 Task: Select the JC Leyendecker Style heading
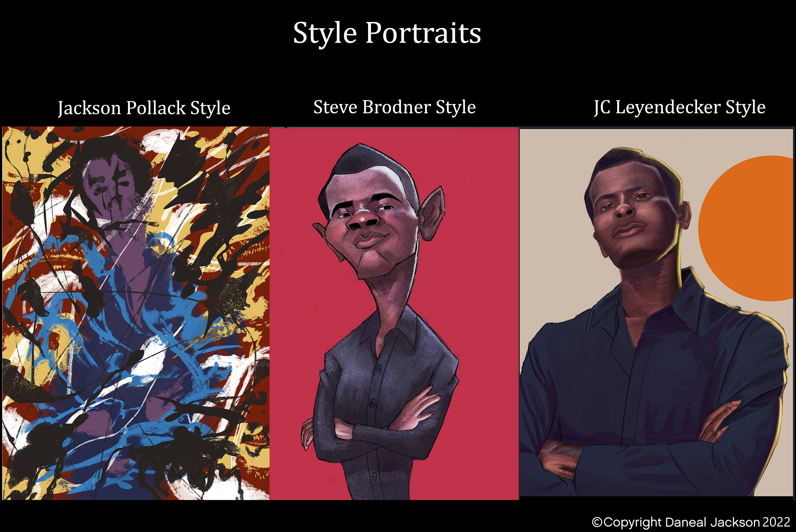pos(680,107)
